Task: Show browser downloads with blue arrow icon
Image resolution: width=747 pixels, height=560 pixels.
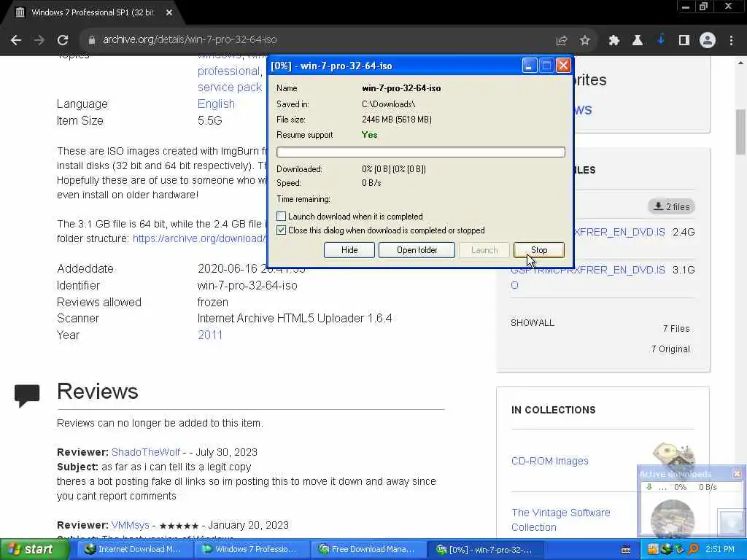Action: [x=661, y=41]
